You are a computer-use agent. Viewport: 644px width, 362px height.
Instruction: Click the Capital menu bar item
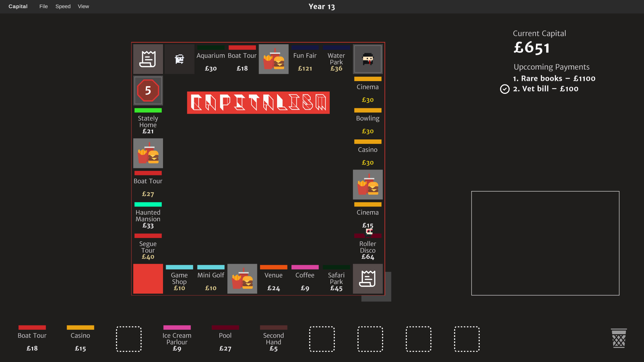[x=18, y=6]
